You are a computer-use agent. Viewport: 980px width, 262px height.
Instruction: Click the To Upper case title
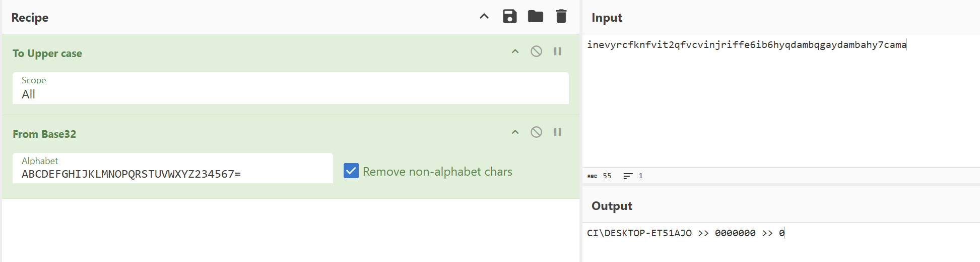[x=47, y=54]
